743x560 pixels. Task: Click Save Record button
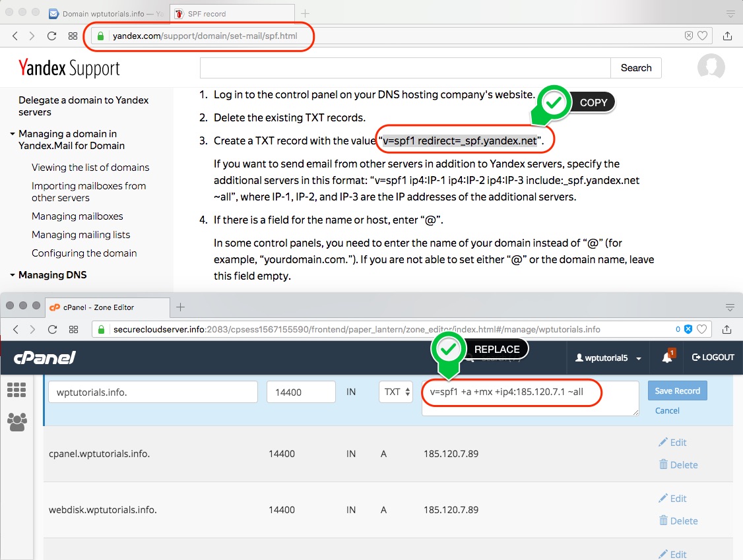coord(677,391)
